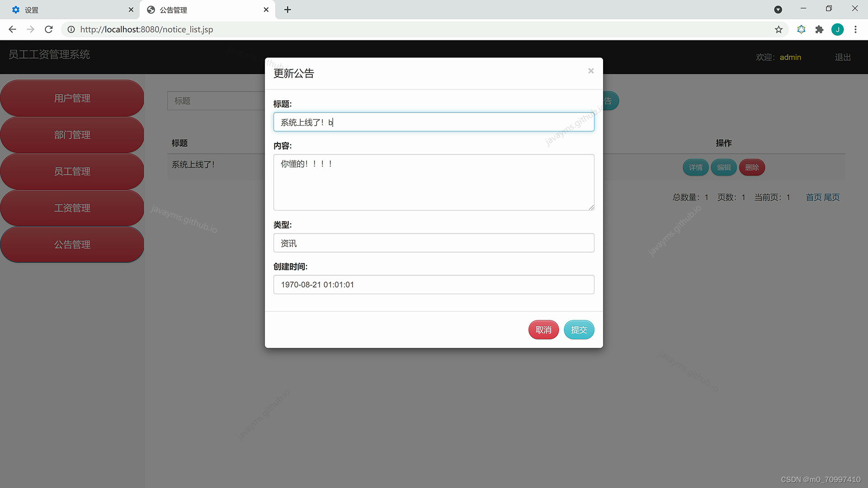The image size is (868, 488).
Task: Click the address bar URL
Action: click(146, 29)
